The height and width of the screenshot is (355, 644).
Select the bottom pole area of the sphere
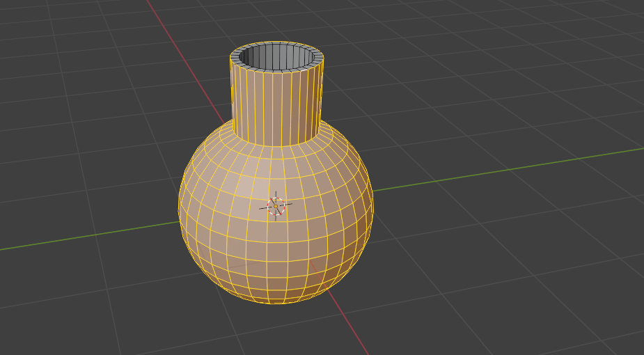pos(278,296)
